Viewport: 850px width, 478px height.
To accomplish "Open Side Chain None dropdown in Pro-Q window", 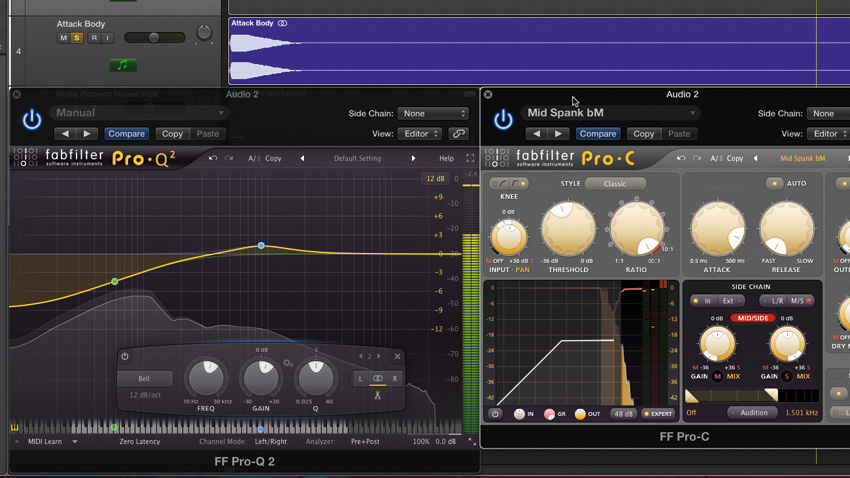I will (x=433, y=113).
